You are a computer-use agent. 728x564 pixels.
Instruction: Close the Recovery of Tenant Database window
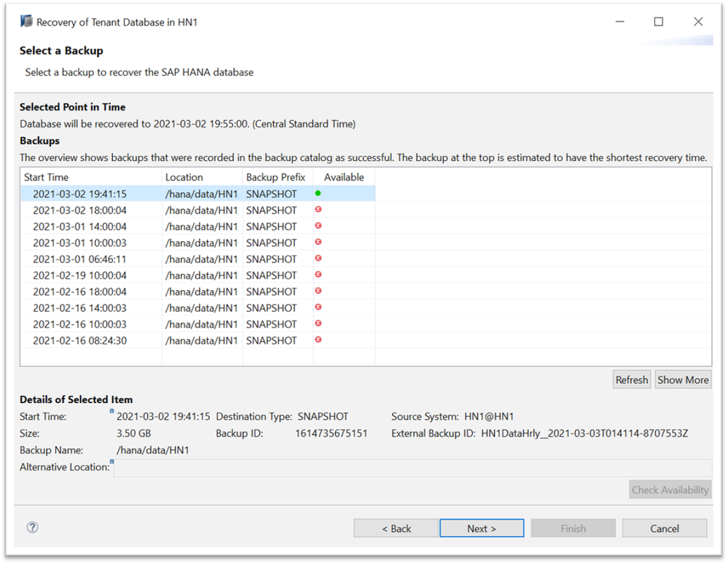coord(698,21)
